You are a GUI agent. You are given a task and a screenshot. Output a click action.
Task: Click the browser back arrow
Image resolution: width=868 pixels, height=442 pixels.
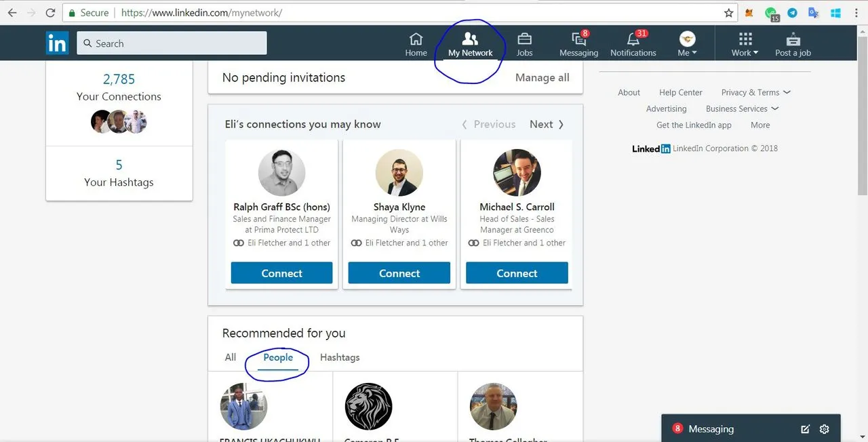tap(12, 13)
